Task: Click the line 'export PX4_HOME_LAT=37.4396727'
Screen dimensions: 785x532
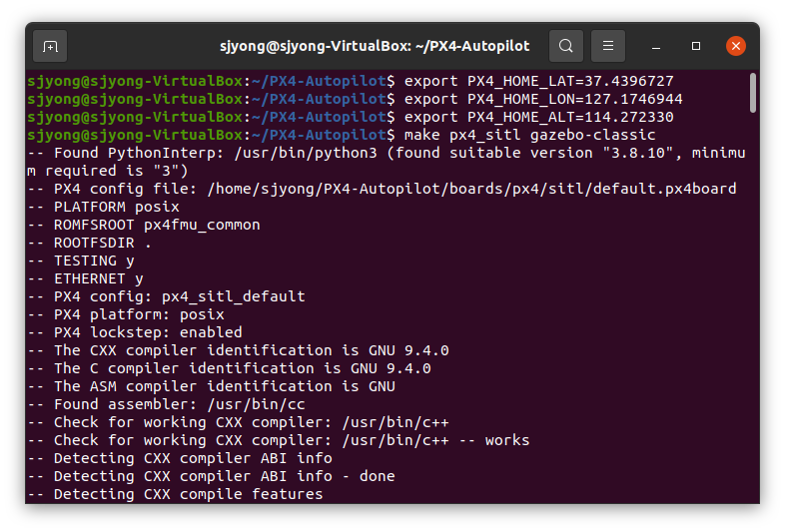Action: pyautogui.click(x=538, y=81)
